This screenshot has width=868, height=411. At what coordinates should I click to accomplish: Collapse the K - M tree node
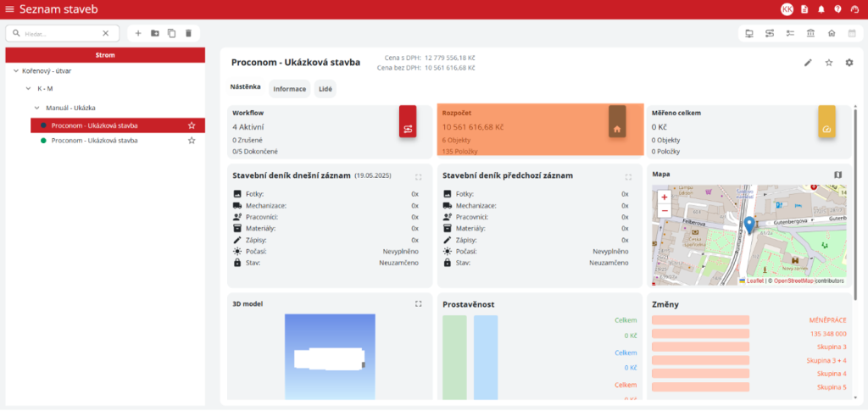27,88
